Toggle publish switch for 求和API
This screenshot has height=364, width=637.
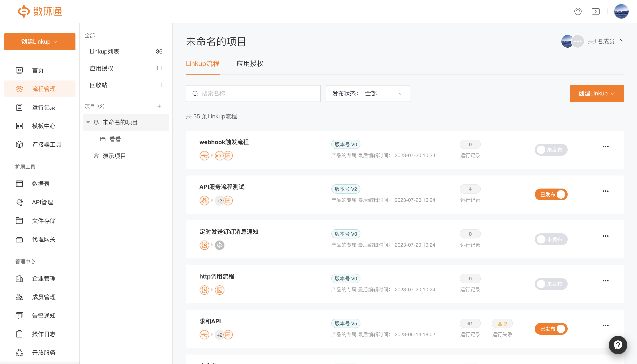(x=551, y=328)
